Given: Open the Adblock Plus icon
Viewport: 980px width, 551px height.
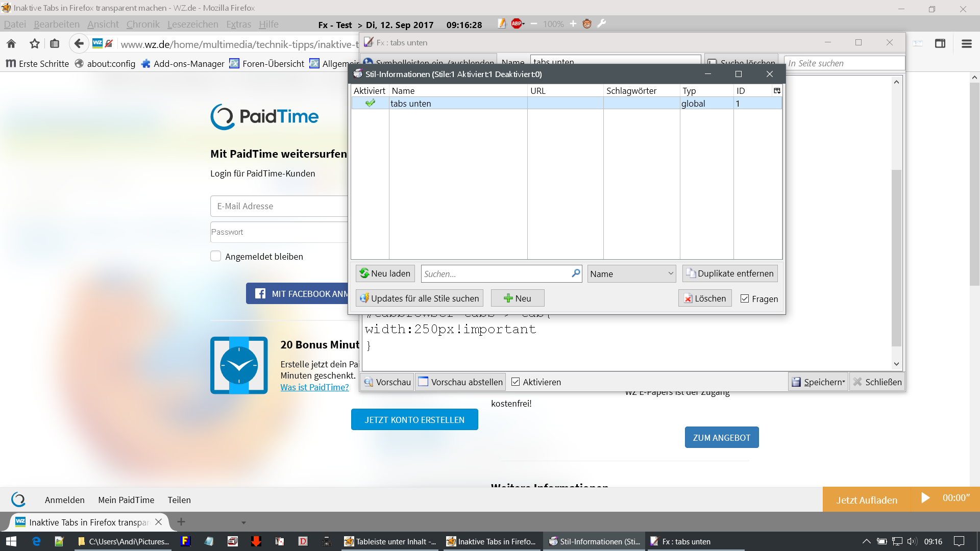Looking at the screenshot, I should [518, 23].
